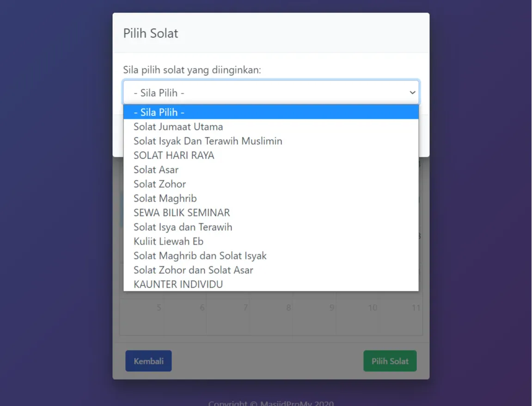Pick the Kuliit Liewah Eb option

pyautogui.click(x=169, y=241)
